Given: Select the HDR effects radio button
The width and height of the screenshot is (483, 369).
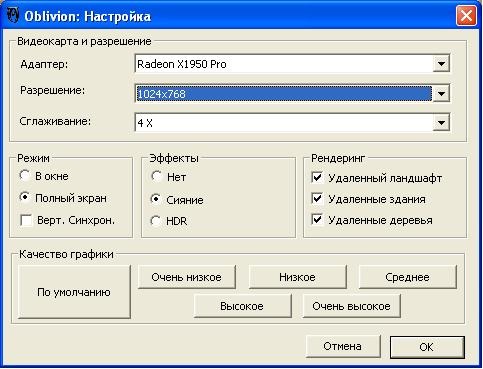Looking at the screenshot, I should 156,221.
